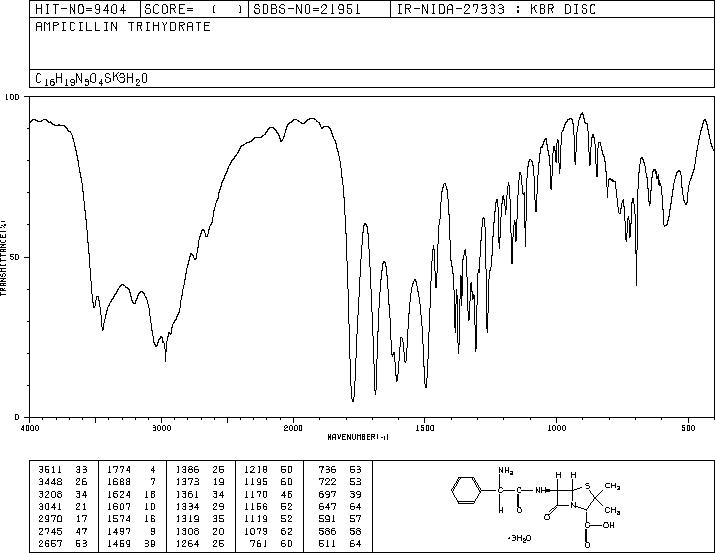Click the 100 transmittance axis label
Screen dimensions: 715x553
click(x=12, y=97)
